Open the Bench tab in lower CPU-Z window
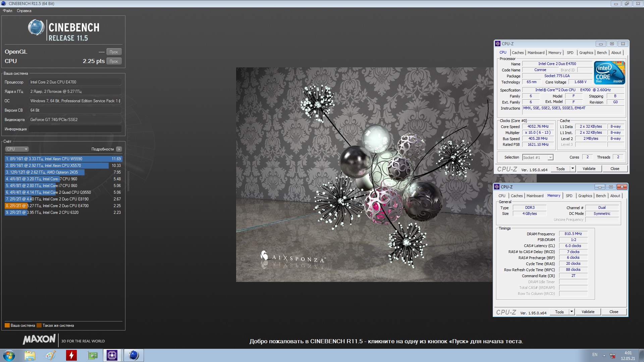Image resolution: width=644 pixels, height=362 pixels. coord(601,196)
